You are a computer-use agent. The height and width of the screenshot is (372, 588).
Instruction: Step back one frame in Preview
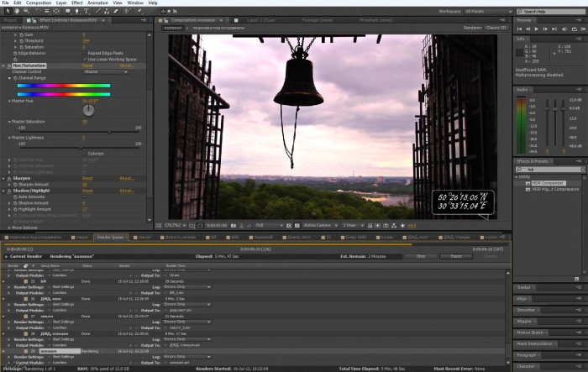(x=528, y=29)
